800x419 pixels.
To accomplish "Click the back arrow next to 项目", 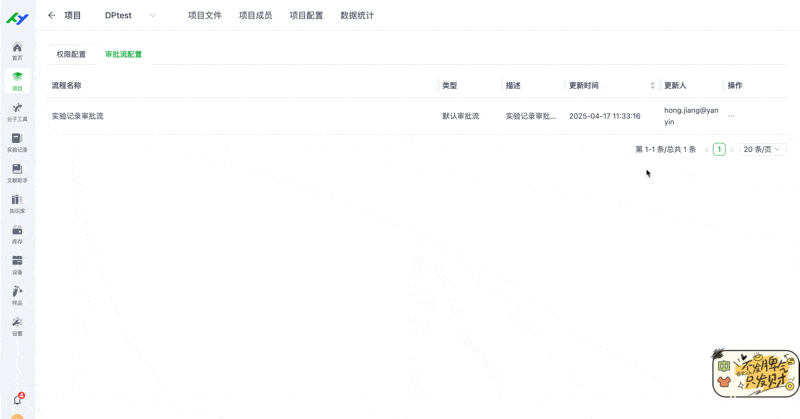I will click(52, 15).
